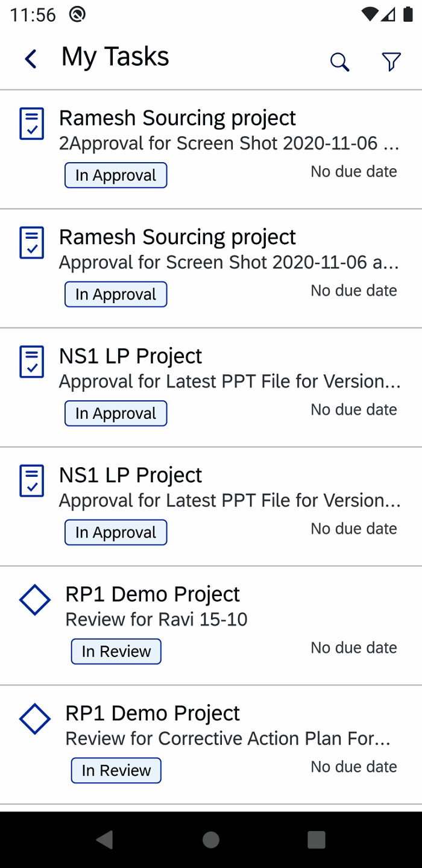422x868 pixels.
Task: Tap the checklist icon of 2Approval Screen Shot task
Action: (32, 124)
